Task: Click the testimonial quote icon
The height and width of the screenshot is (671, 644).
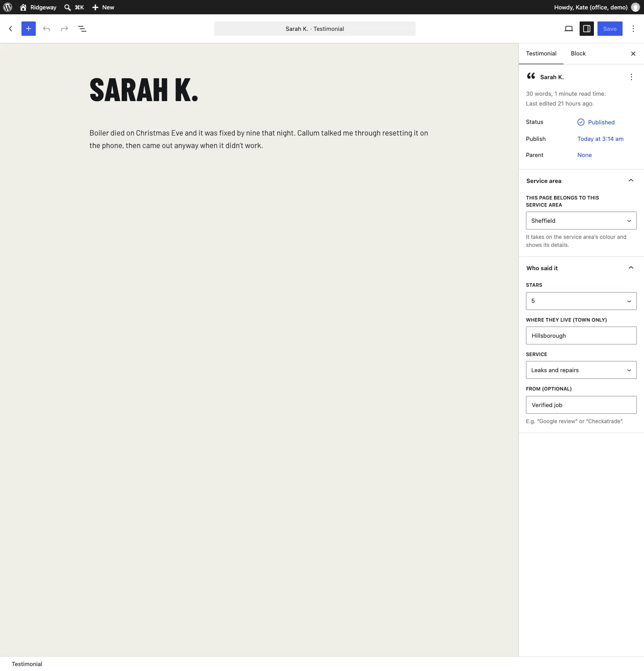Action: (x=531, y=76)
